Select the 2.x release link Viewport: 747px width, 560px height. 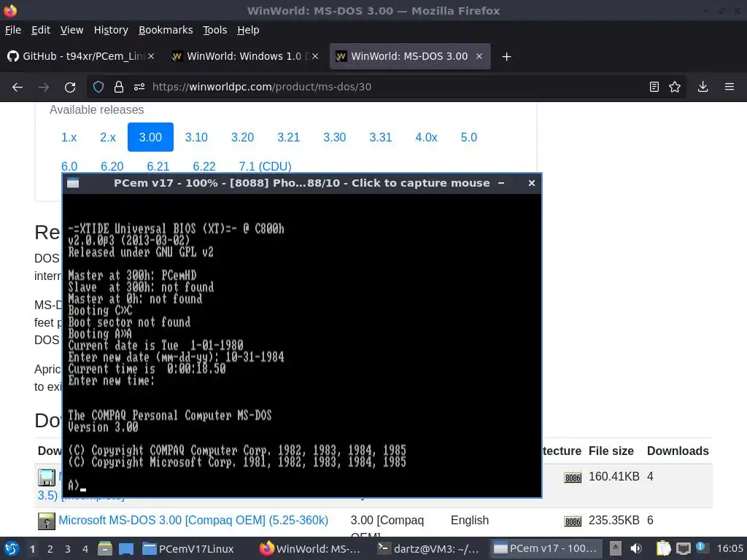pos(108,137)
